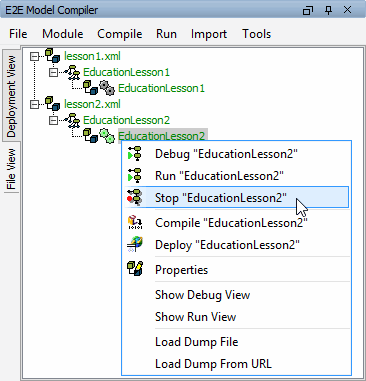Open the Run menu

click(166, 34)
